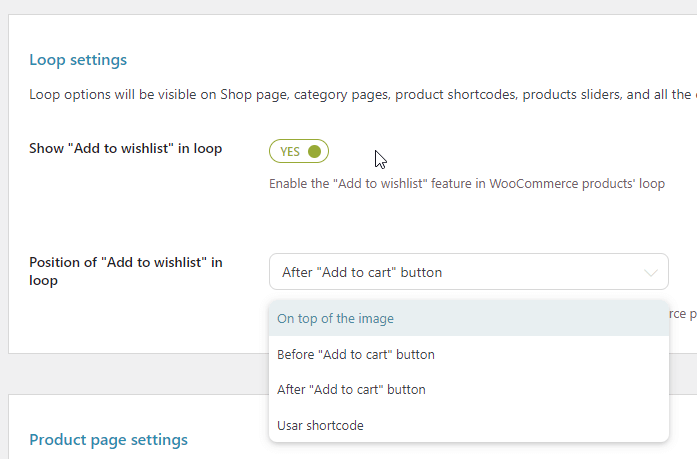This screenshot has height=459, width=697.
Task: Click the position select box showing After "Add to cart"
Action: 460,272
